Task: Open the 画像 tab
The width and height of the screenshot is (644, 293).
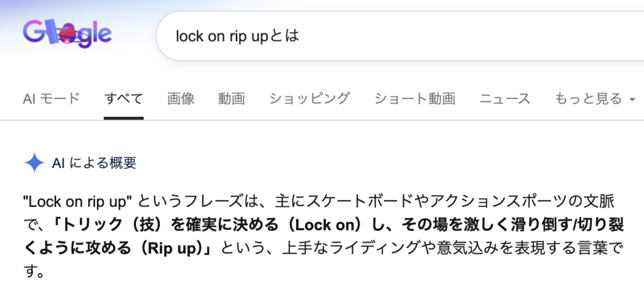Action: click(x=181, y=99)
